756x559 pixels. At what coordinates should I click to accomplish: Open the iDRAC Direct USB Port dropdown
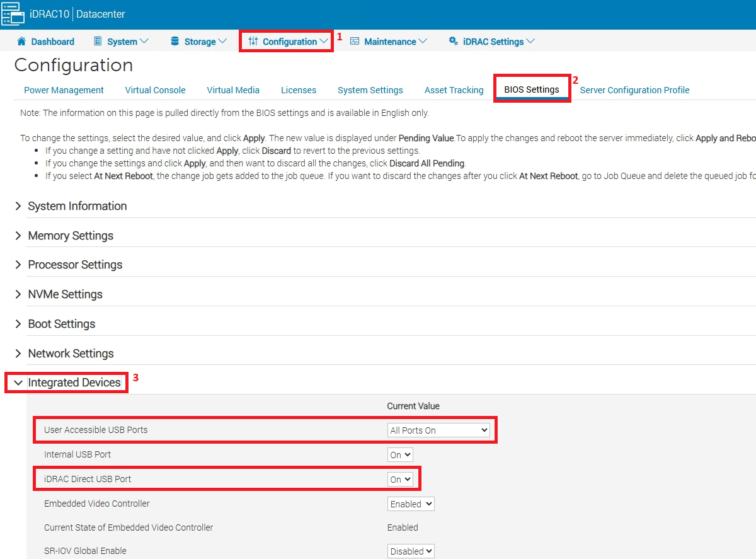pos(400,480)
